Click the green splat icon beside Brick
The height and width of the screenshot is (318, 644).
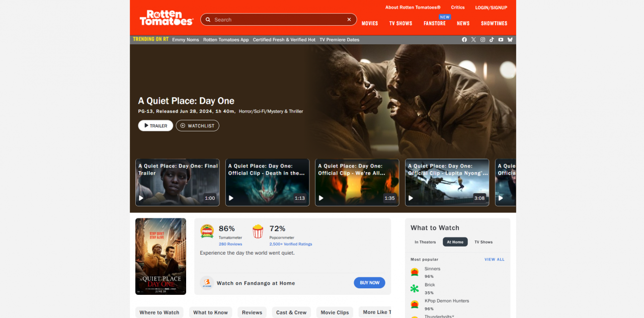click(x=415, y=288)
